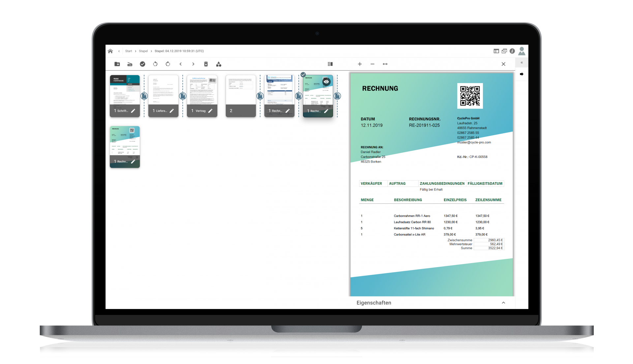Viewport: 633px width, 364px height.
Task: Zoom in the preview with the plus icon
Action: [360, 64]
